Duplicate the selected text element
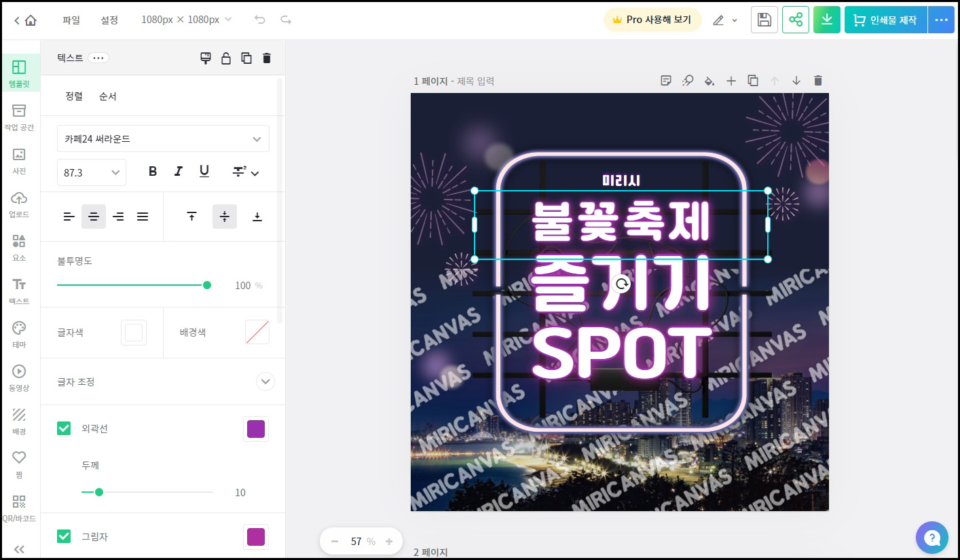 click(246, 58)
